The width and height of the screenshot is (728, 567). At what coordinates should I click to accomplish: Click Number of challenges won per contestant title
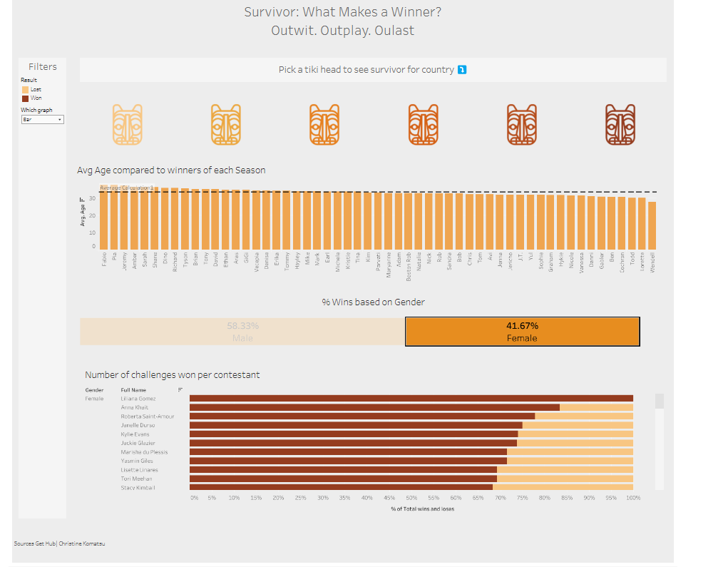coord(173,374)
